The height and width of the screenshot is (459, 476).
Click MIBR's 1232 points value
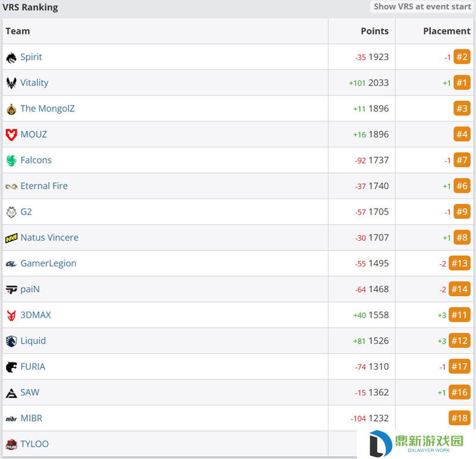(378, 418)
